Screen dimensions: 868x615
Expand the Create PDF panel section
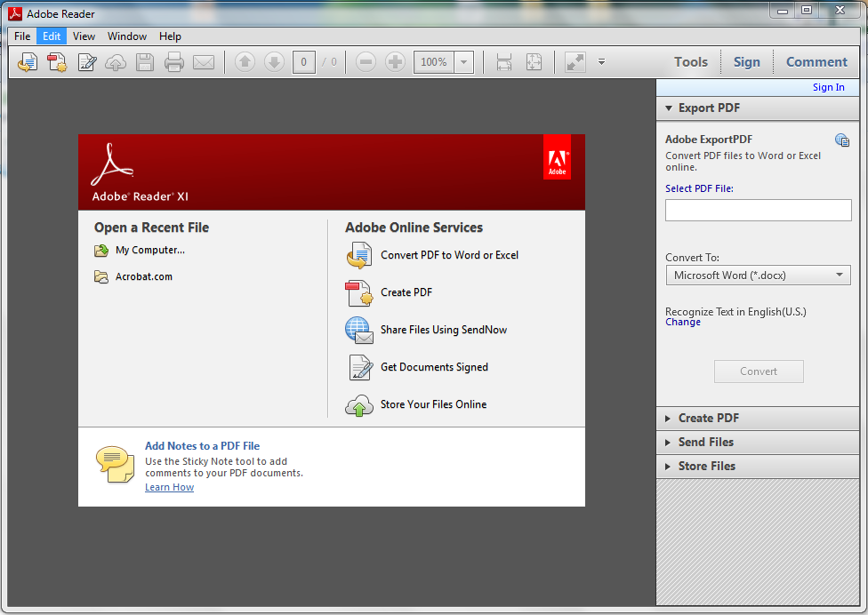pos(758,418)
